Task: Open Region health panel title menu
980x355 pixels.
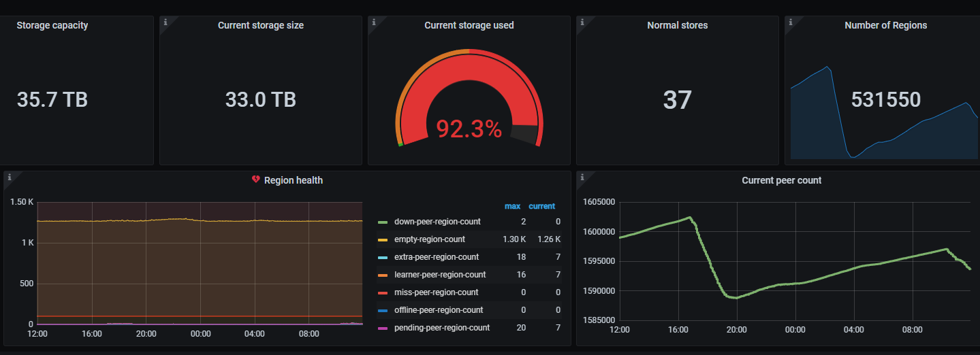Action: click(293, 180)
